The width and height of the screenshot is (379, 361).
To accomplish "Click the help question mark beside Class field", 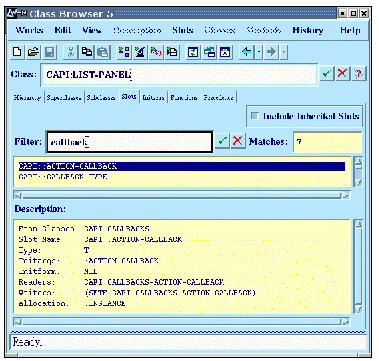I will tap(358, 74).
